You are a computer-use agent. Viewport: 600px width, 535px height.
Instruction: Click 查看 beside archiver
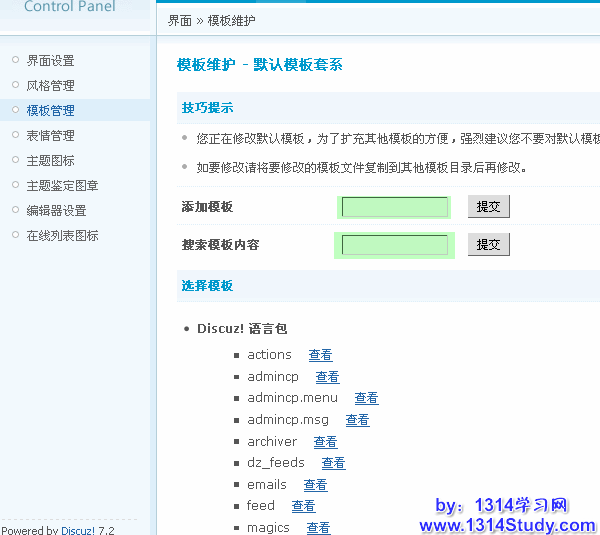coord(325,442)
